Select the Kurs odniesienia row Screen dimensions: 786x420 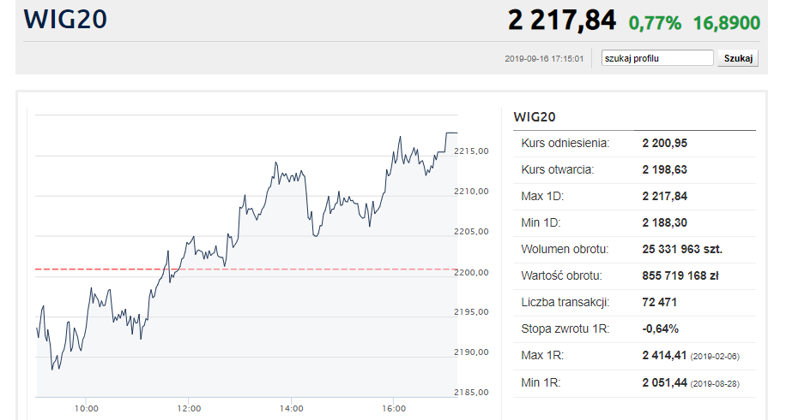click(634, 143)
